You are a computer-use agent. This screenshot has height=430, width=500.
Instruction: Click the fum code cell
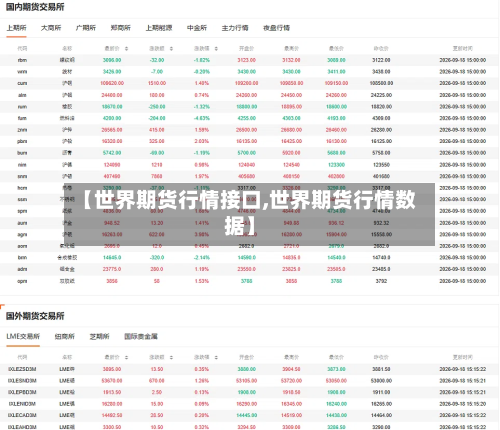coord(22,118)
